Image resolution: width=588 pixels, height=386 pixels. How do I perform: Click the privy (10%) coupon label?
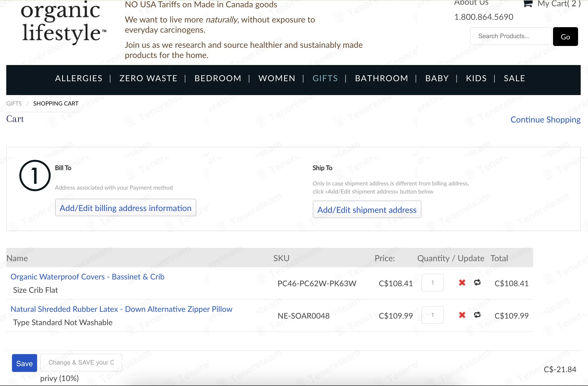tap(60, 378)
